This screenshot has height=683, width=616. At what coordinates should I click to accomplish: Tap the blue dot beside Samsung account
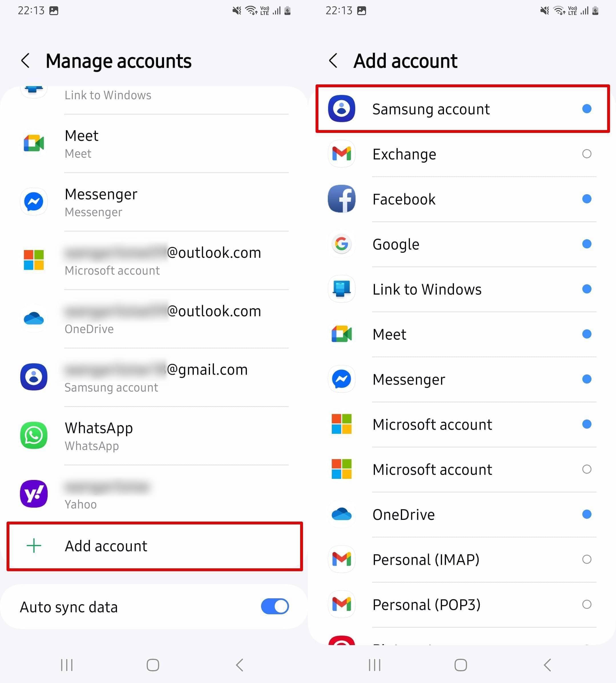587,109
